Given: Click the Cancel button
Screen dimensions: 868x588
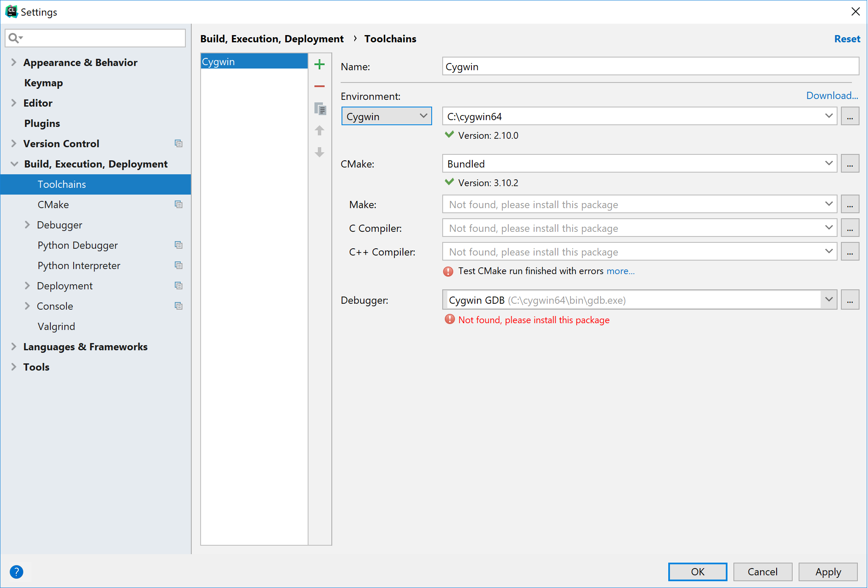Looking at the screenshot, I should coord(763,572).
